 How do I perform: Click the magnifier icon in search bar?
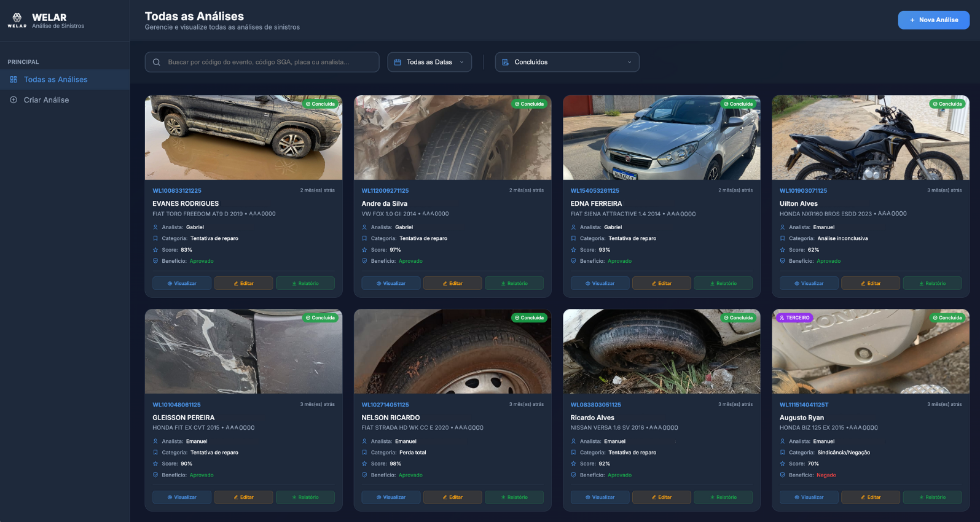click(x=157, y=62)
